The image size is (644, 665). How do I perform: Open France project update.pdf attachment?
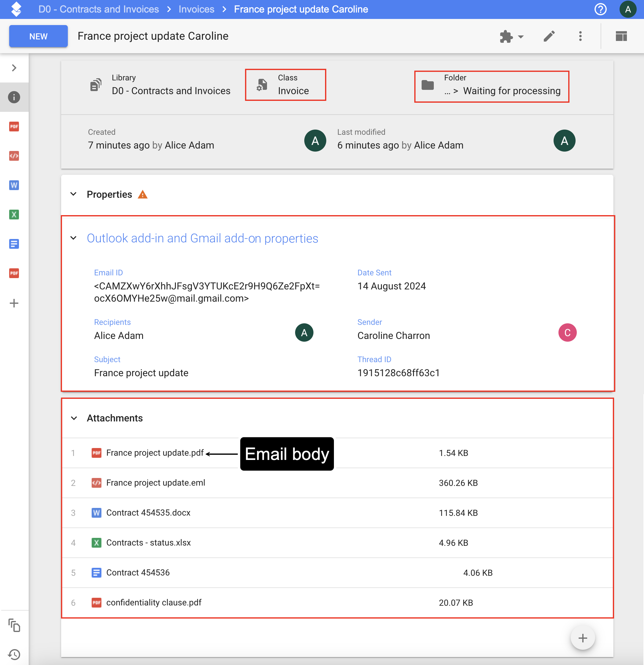click(x=155, y=453)
